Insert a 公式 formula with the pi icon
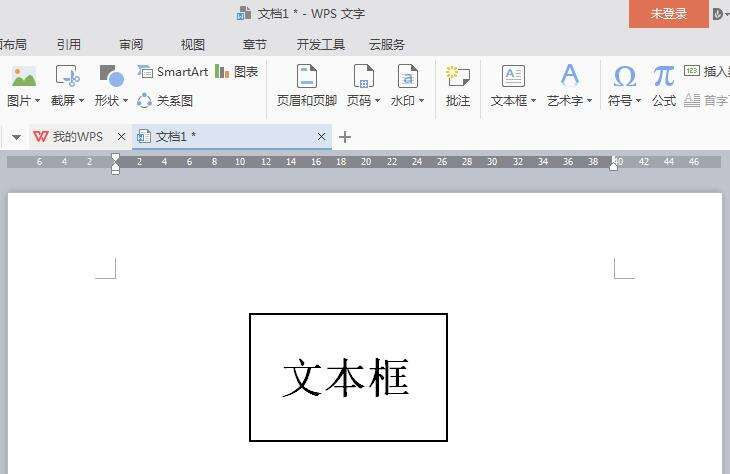The height and width of the screenshot is (474, 730). [x=664, y=86]
